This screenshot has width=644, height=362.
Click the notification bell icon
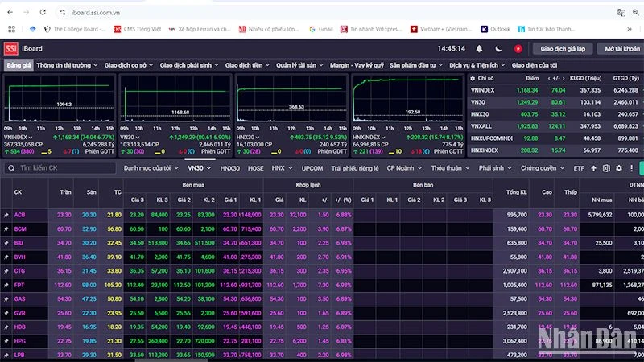[481, 48]
